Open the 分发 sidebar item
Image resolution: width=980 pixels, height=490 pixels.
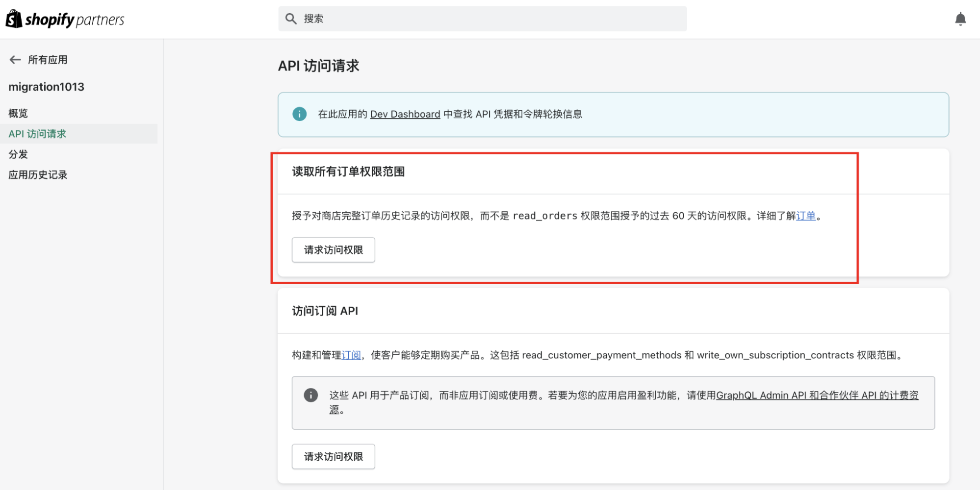(x=18, y=154)
